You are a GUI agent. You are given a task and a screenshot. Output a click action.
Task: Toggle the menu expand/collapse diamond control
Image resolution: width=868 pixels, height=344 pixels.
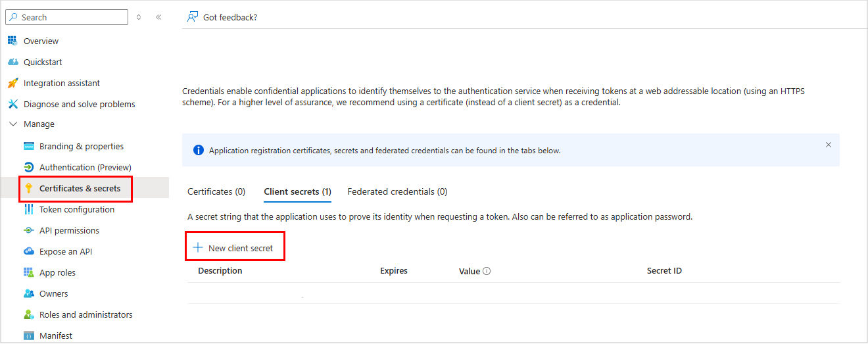click(x=139, y=17)
